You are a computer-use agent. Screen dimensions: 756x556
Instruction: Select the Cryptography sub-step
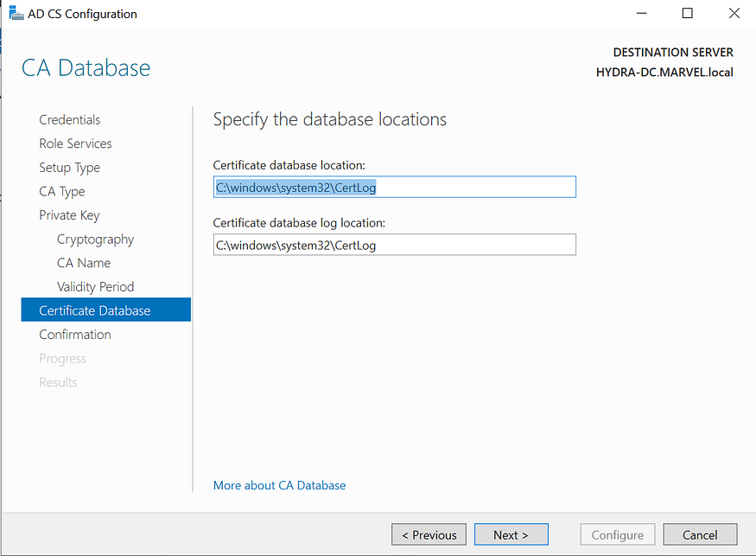pyautogui.click(x=95, y=239)
